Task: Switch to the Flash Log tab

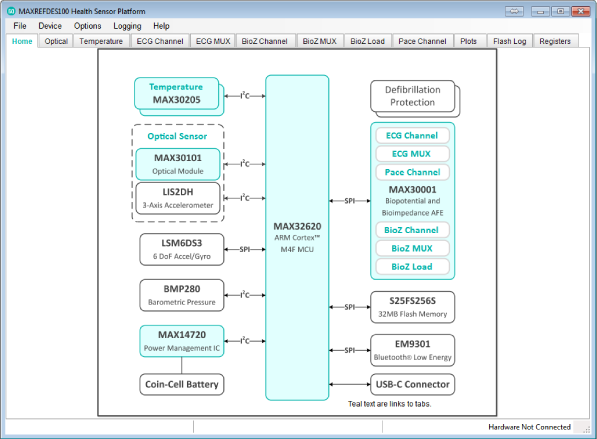Action: click(x=509, y=41)
